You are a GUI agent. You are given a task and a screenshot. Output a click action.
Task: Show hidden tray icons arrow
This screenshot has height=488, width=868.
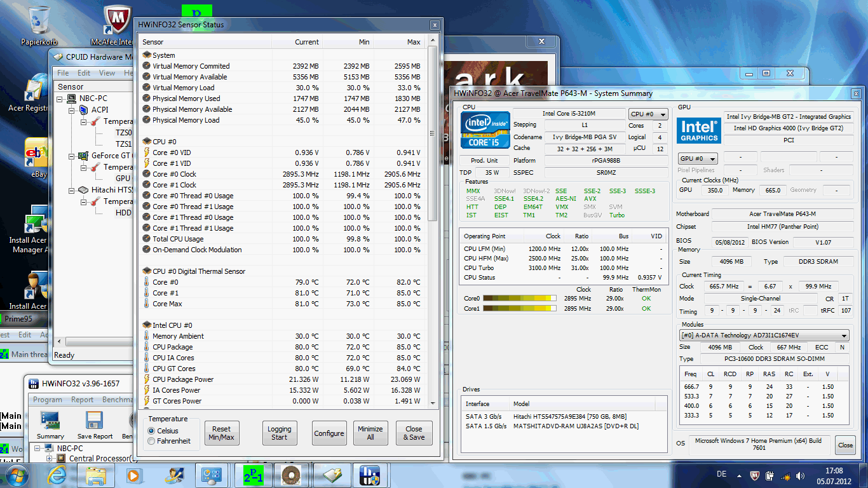pyautogui.click(x=740, y=475)
